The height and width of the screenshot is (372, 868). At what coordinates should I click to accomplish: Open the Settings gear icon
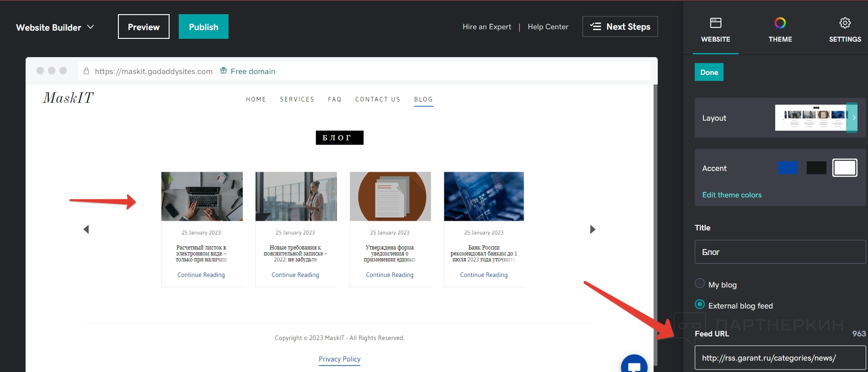pos(845,23)
